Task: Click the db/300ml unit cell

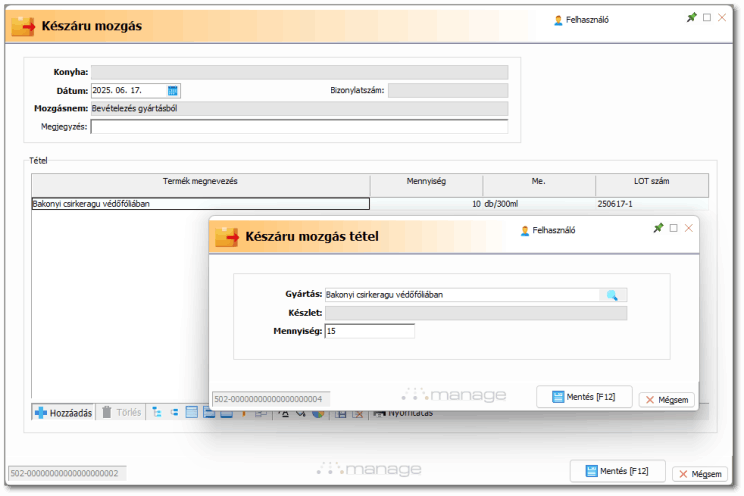Action: pos(539,204)
